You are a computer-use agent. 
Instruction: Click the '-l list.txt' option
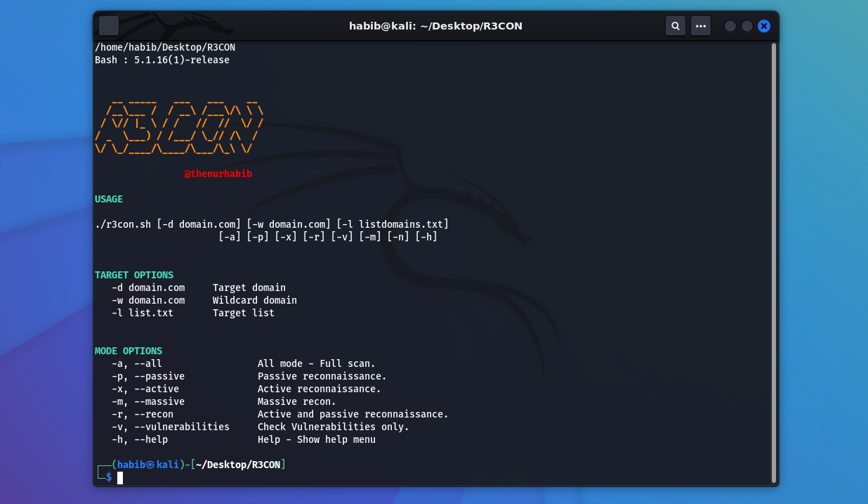coord(143,313)
